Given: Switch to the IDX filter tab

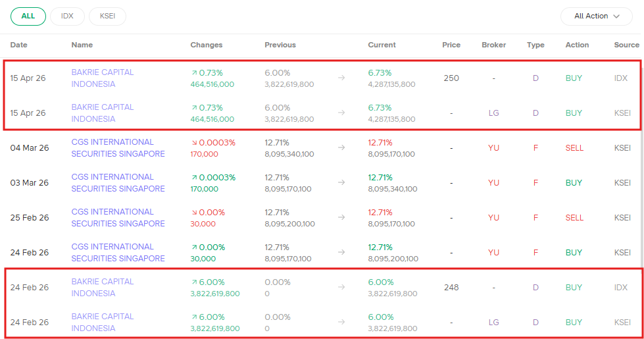Looking at the screenshot, I should [x=67, y=16].
